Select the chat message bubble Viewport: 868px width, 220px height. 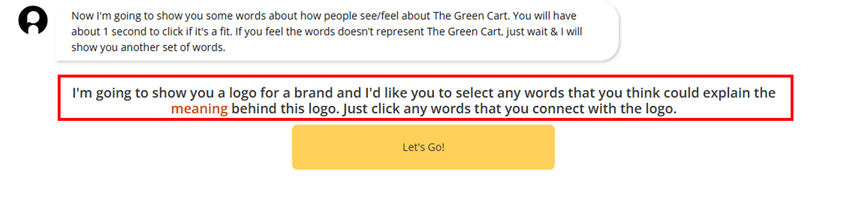click(x=336, y=31)
